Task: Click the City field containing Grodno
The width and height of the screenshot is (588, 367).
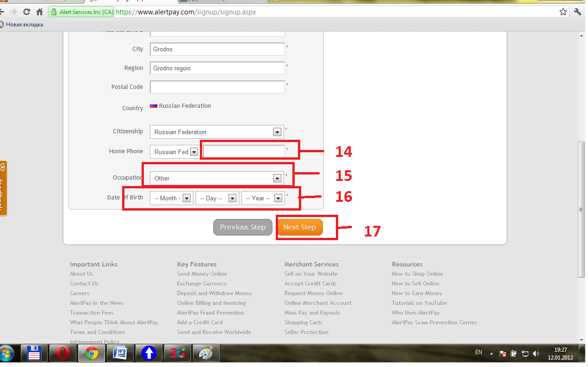Action: click(x=217, y=49)
